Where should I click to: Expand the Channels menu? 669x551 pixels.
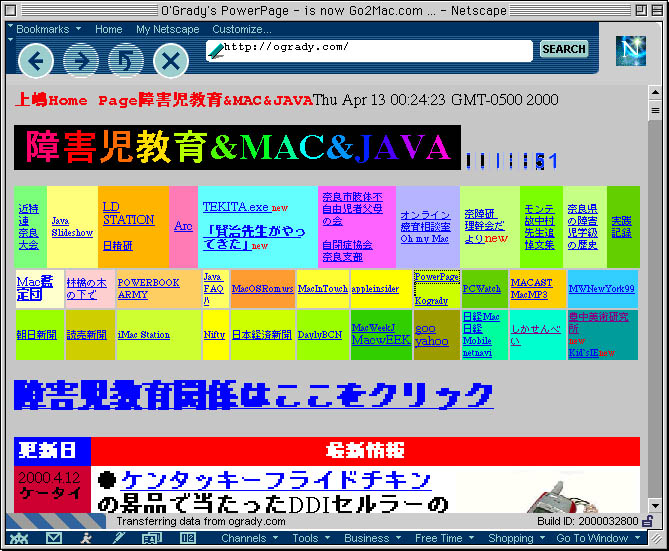click(x=250, y=538)
